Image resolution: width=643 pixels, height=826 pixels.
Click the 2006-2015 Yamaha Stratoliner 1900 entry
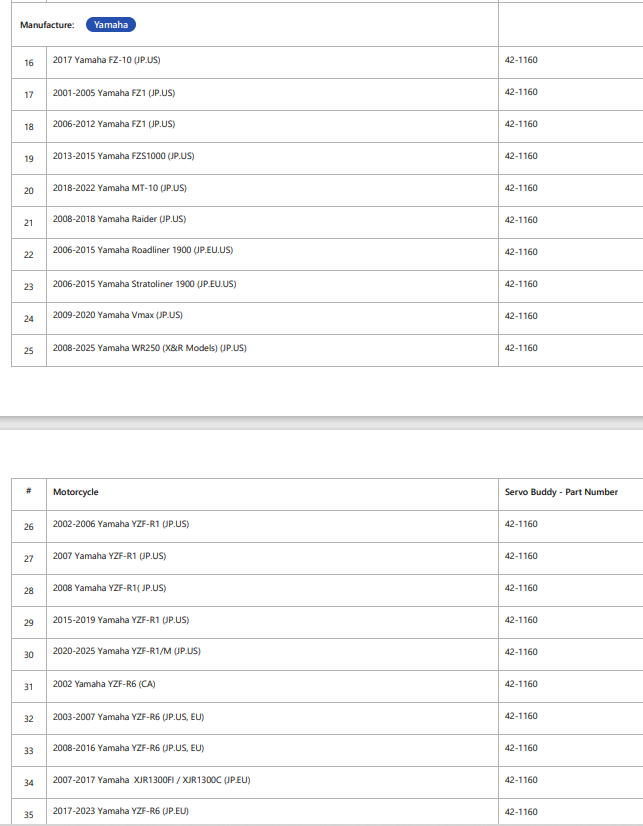(x=144, y=284)
